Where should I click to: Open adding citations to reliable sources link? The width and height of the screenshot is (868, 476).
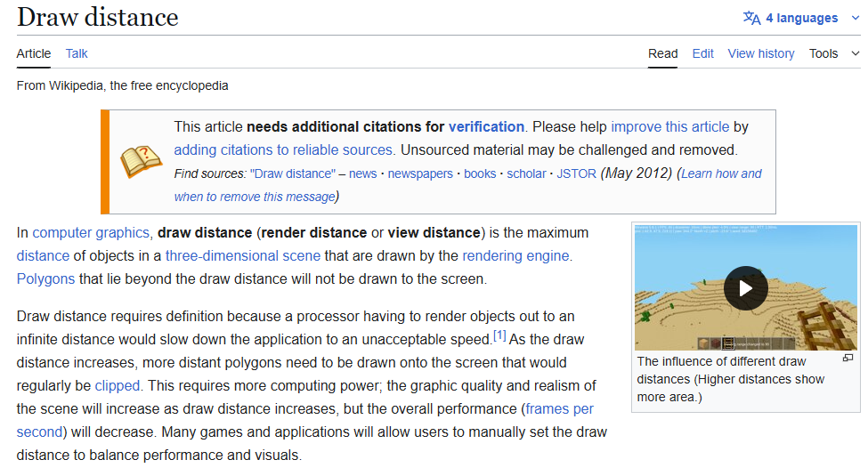(x=283, y=150)
